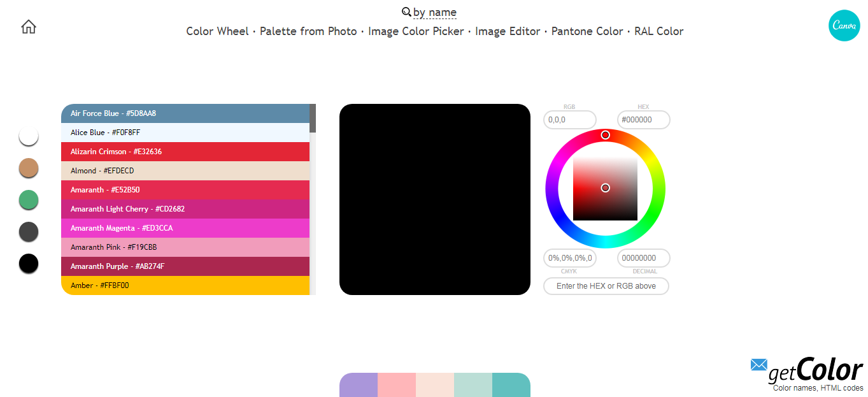The height and width of the screenshot is (397, 868).
Task: Select the black circle swatch on the left
Action: (x=28, y=263)
